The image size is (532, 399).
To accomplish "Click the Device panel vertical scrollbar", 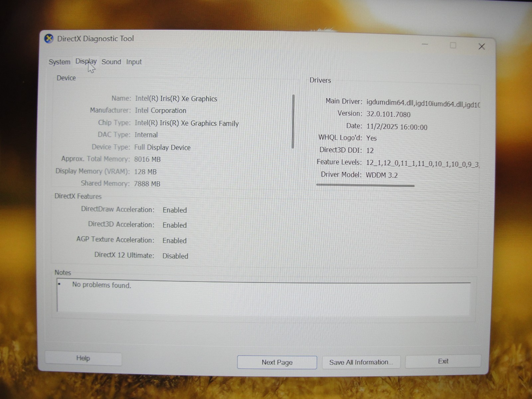I will point(293,121).
